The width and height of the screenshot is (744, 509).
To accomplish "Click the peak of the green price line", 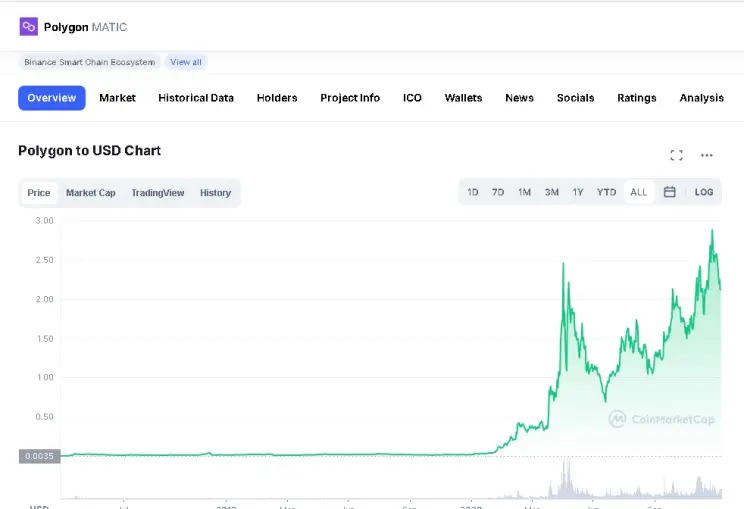I will [x=712, y=231].
